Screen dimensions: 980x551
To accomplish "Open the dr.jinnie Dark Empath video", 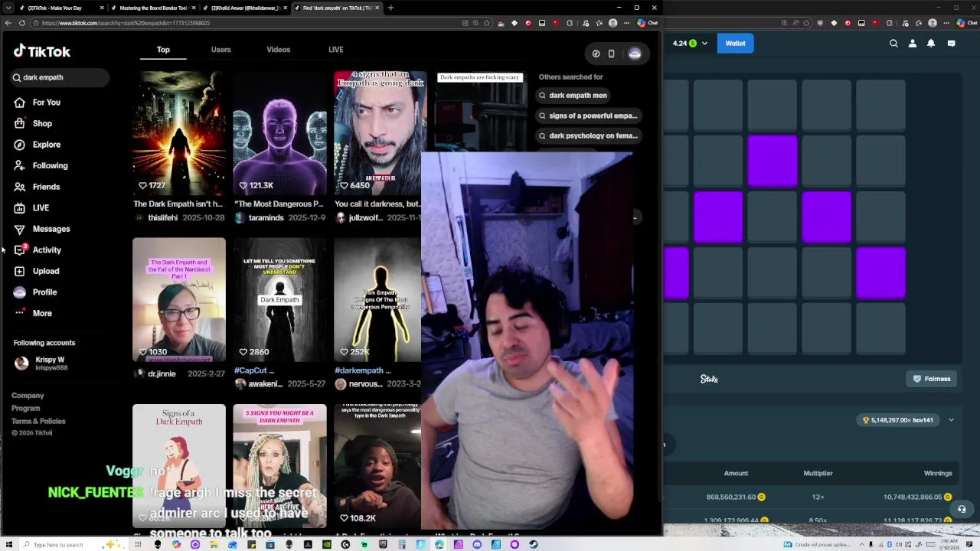I will click(179, 299).
